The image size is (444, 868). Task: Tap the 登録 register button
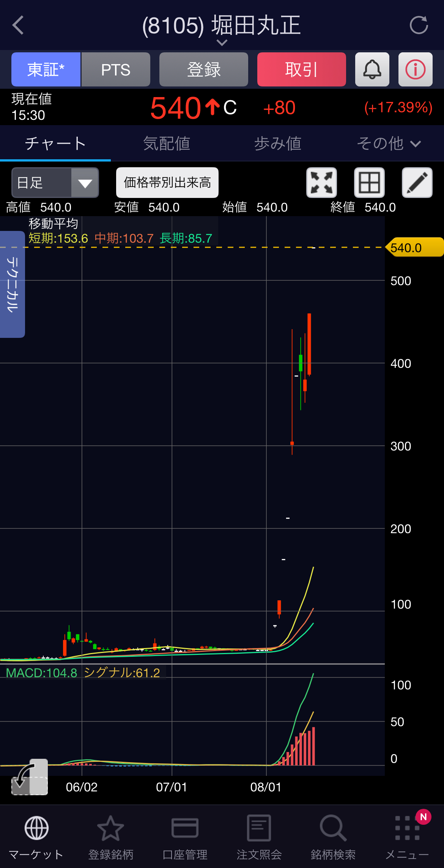[x=204, y=69]
